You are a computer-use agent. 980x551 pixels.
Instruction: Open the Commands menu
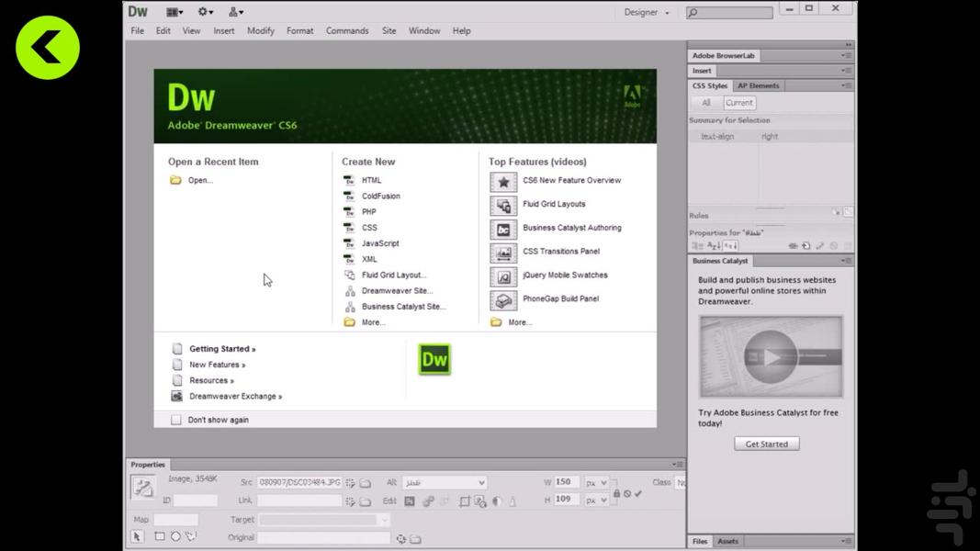[346, 30]
